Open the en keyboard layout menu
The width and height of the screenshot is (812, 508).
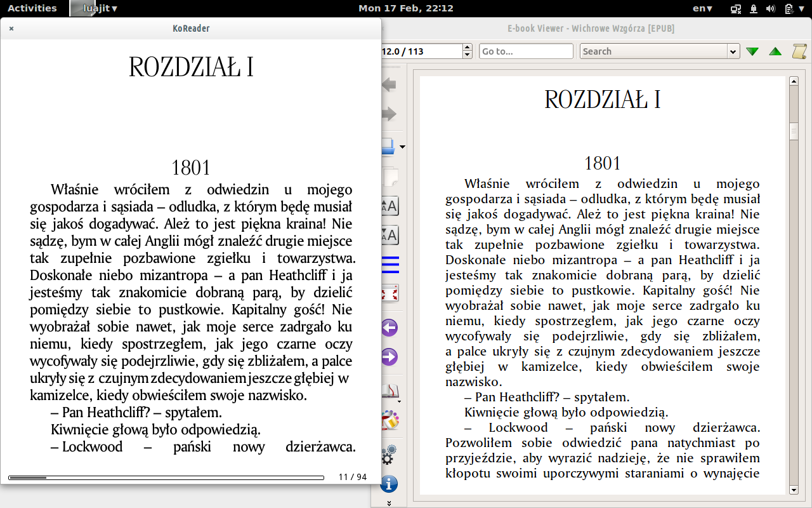702,8
